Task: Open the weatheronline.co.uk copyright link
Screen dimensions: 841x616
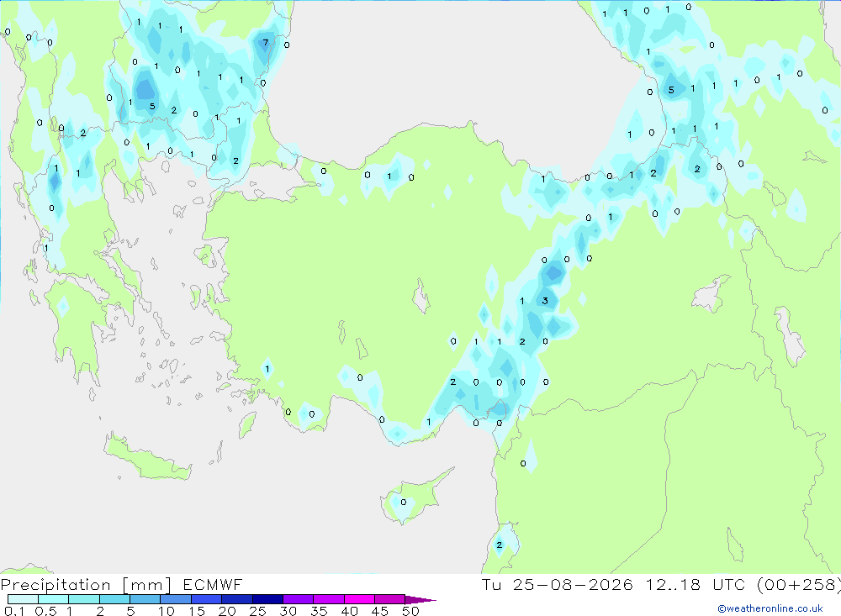Action: tap(770, 608)
